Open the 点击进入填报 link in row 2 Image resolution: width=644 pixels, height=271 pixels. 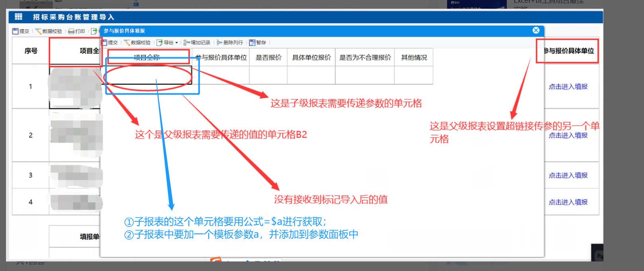click(x=568, y=135)
